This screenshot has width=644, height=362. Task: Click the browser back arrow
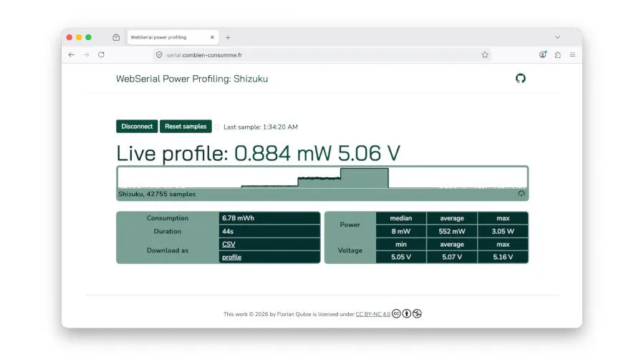pyautogui.click(x=72, y=55)
